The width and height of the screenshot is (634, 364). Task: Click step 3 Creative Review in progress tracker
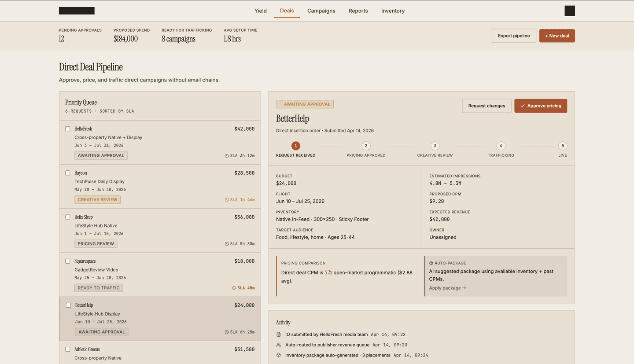[435, 146]
